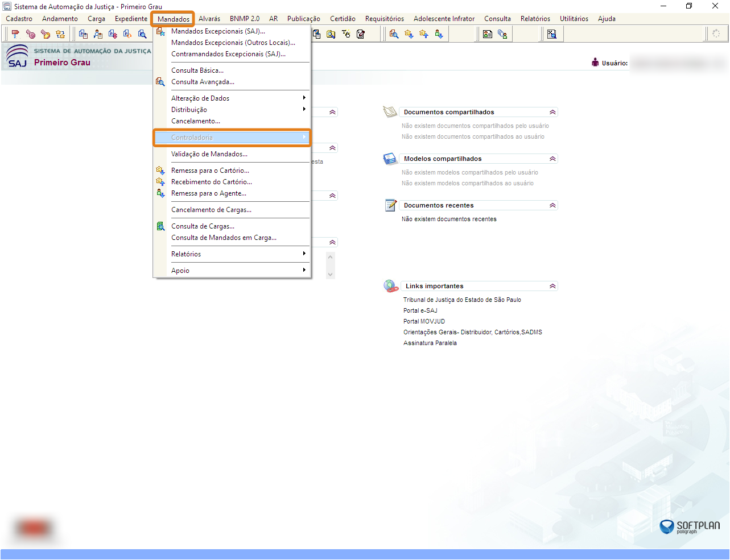The width and height of the screenshot is (730, 560).
Task: Click the ID card toolbar icon
Action: pyautogui.click(x=488, y=34)
